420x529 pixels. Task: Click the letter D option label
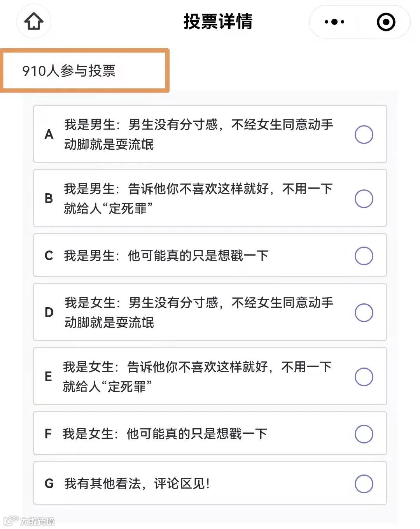pos(49,313)
